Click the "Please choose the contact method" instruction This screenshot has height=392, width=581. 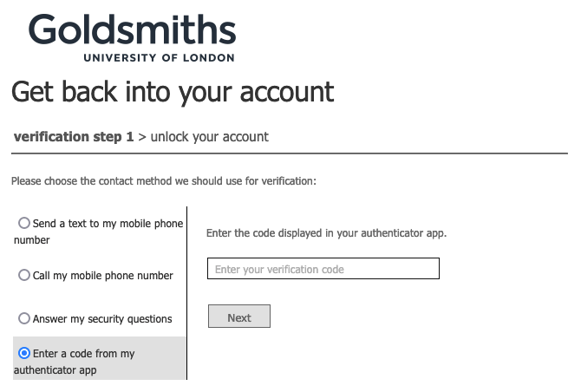click(x=164, y=181)
